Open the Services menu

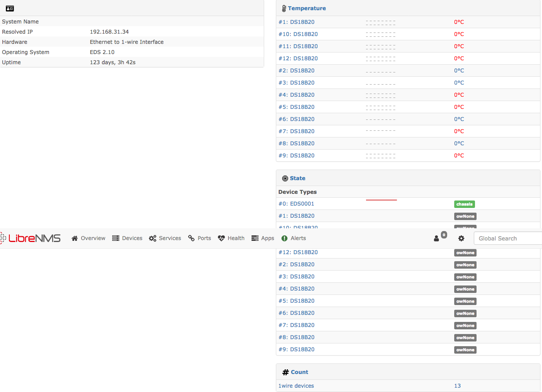165,238
